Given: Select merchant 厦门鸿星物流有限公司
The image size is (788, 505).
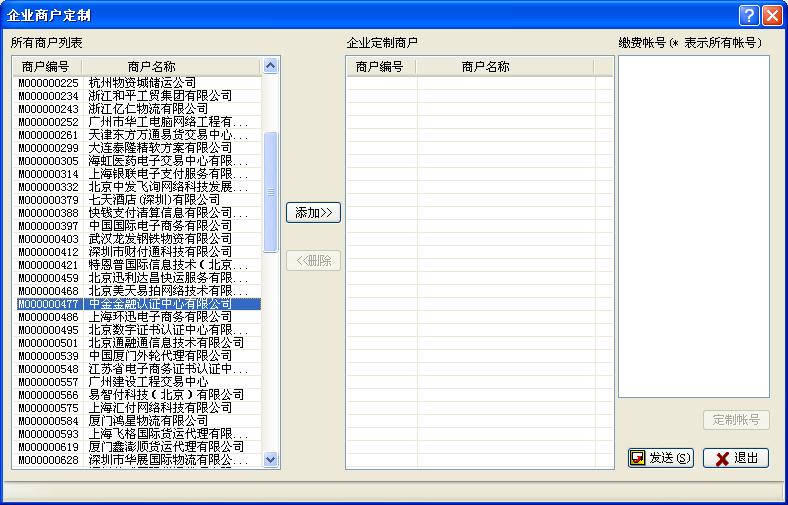Looking at the screenshot, I should 148,421.
